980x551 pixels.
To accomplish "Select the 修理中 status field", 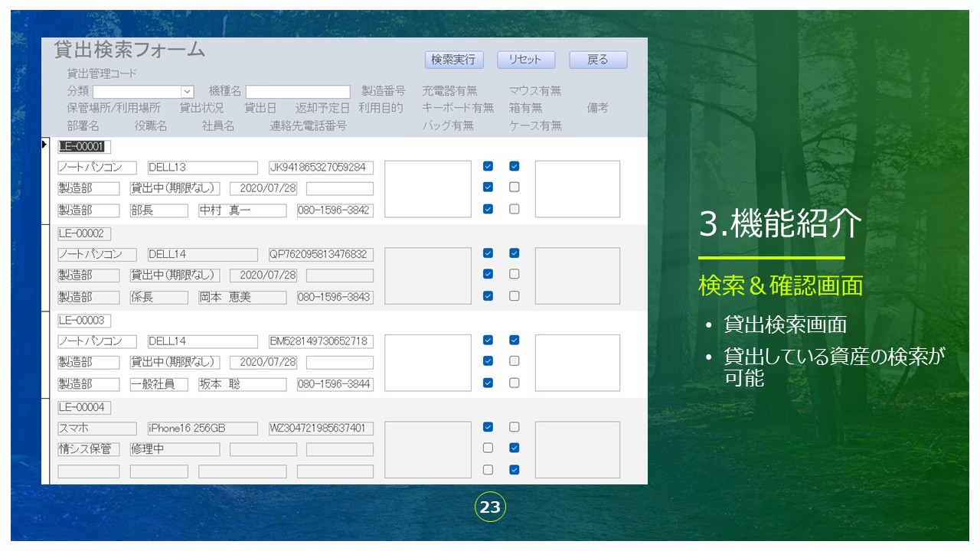I will [175, 449].
